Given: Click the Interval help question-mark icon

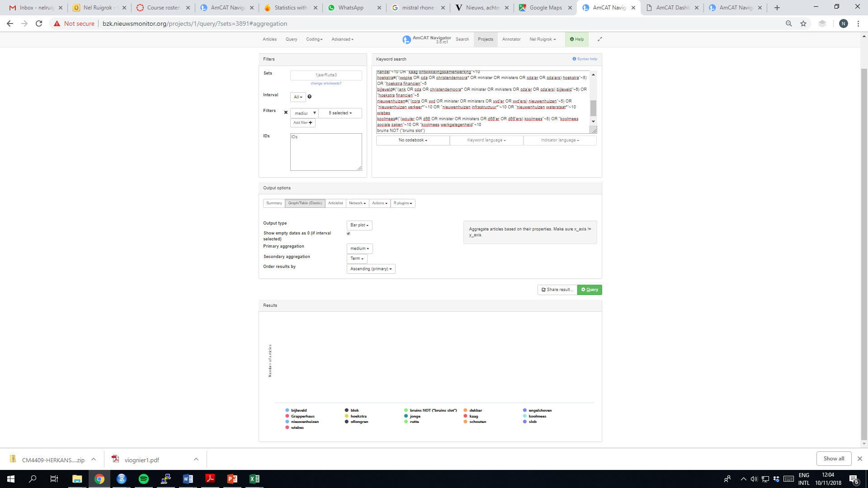Looking at the screenshot, I should (309, 96).
